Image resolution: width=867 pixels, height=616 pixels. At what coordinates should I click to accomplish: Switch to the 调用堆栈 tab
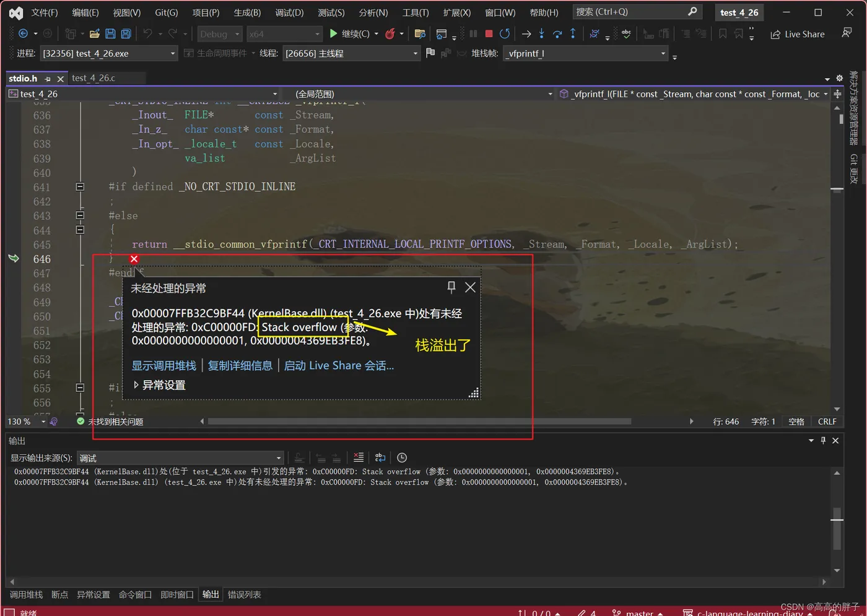coord(26,594)
